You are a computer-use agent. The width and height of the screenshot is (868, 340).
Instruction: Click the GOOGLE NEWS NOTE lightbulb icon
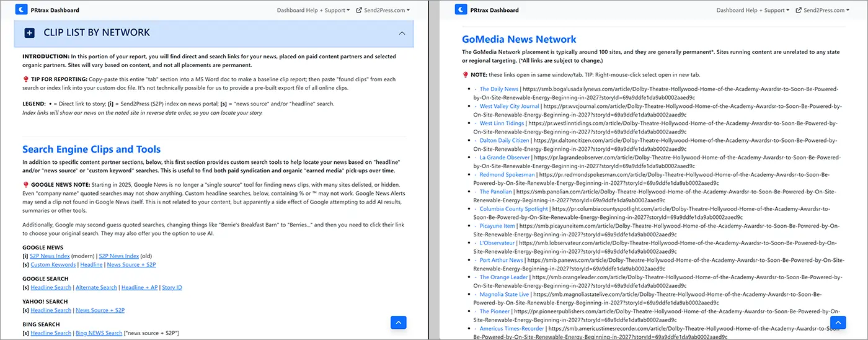coord(25,184)
